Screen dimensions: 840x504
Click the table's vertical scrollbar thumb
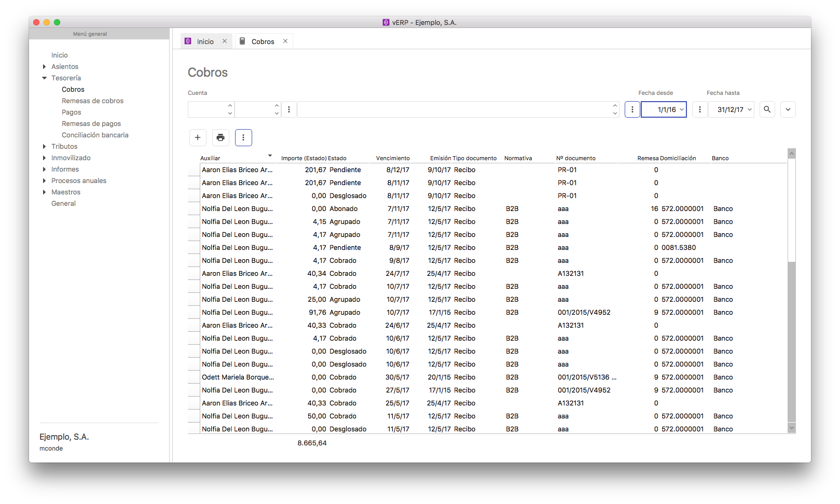pyautogui.click(x=791, y=342)
